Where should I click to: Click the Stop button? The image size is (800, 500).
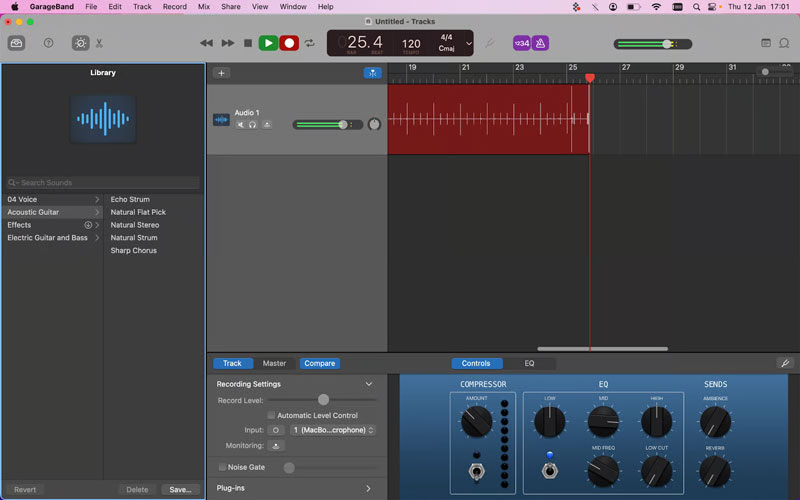pos(248,43)
